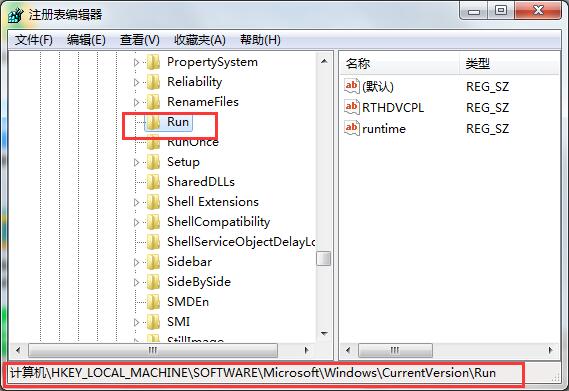Click the Setup folder icon
The image size is (569, 391).
click(153, 162)
